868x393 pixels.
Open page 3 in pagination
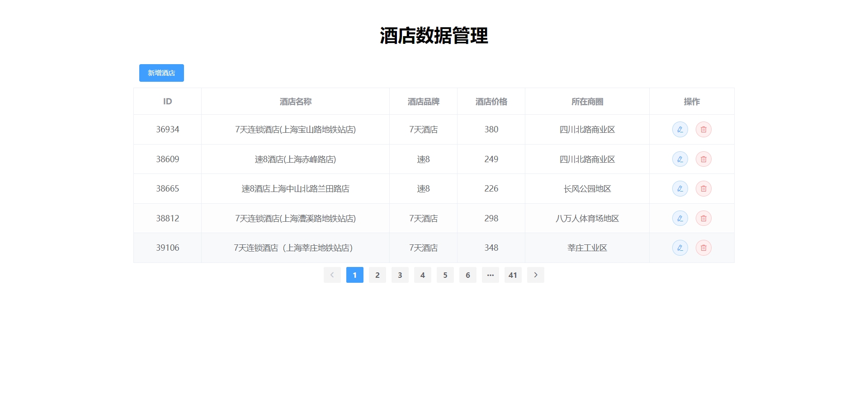(400, 275)
